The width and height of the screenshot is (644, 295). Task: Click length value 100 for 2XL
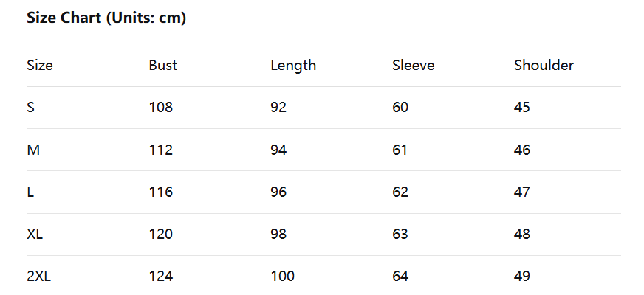[282, 277]
